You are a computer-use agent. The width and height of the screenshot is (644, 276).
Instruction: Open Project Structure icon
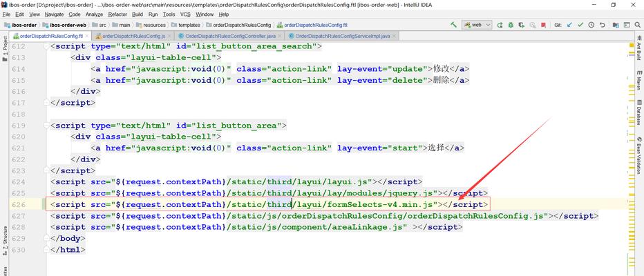616,25
